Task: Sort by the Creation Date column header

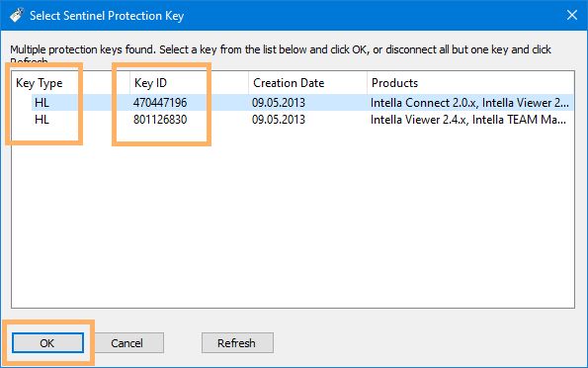Action: click(x=289, y=83)
